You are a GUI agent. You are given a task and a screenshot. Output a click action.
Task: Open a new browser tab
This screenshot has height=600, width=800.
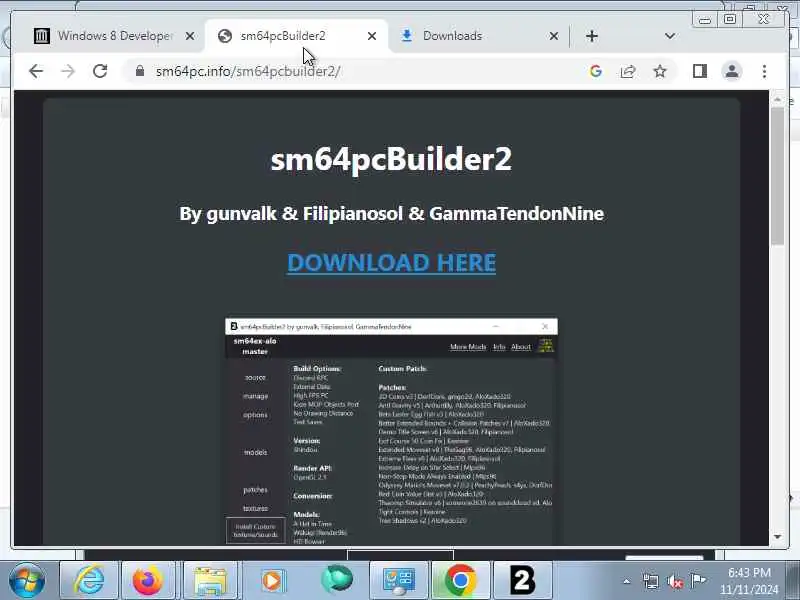coord(592,36)
